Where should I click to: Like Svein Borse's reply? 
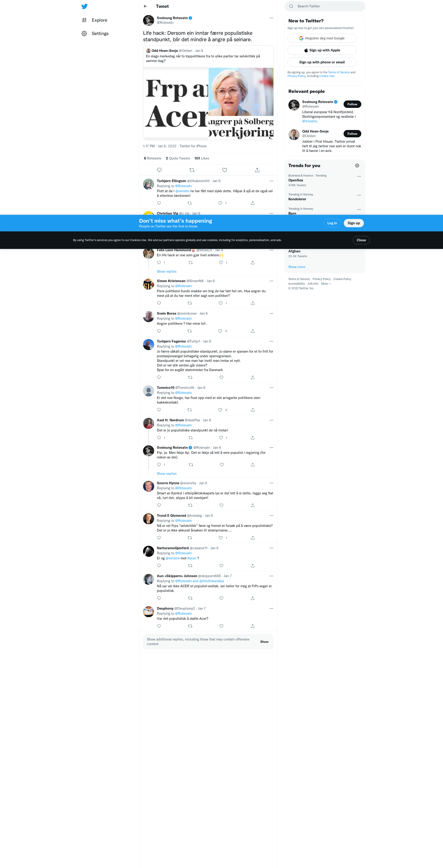point(220,331)
